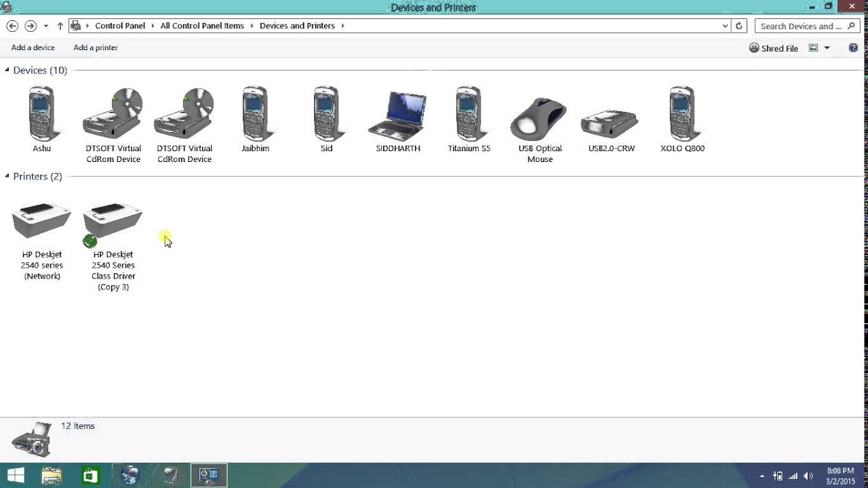Navigate to Control Panel breadcrumb
Viewport: 868px width, 488px height.
click(120, 26)
